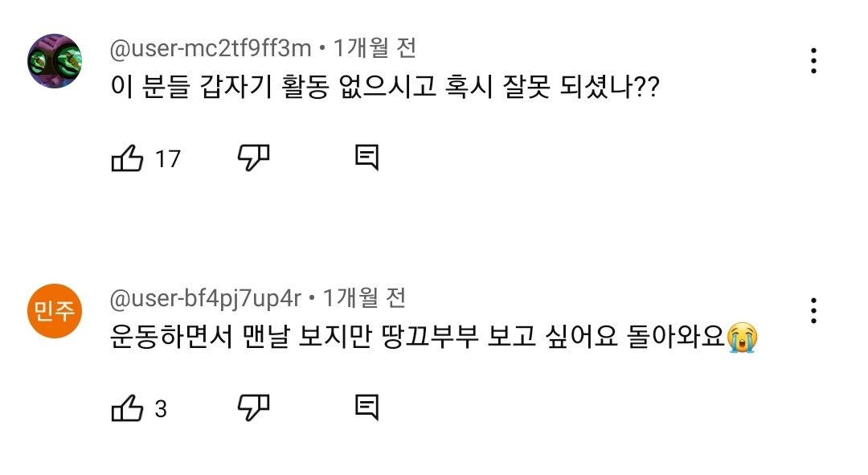This screenshot has width=868, height=475.
Task: Like the comment asking why activity stopped
Action: (x=126, y=158)
